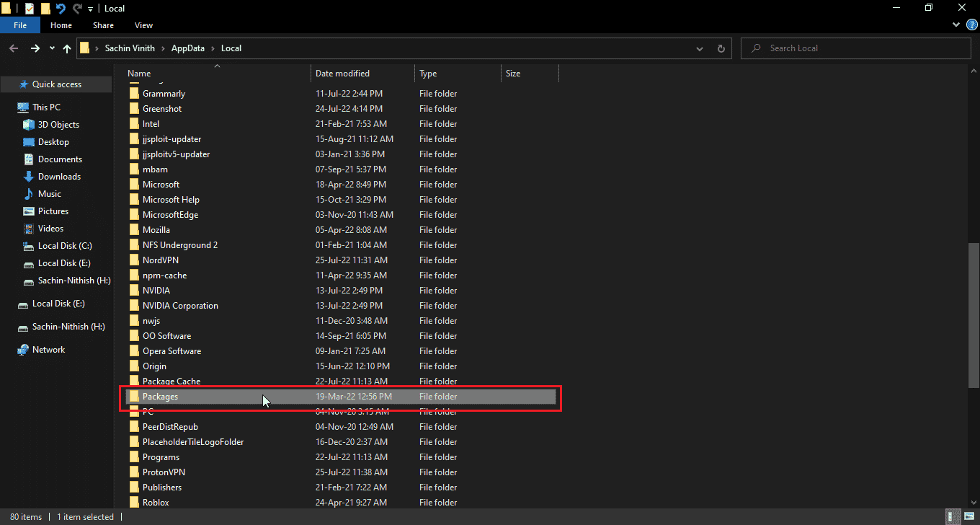Viewport: 980px width, 525px height.
Task: Select the PlaceholderTileLogoFolder folder name
Action: click(x=193, y=442)
